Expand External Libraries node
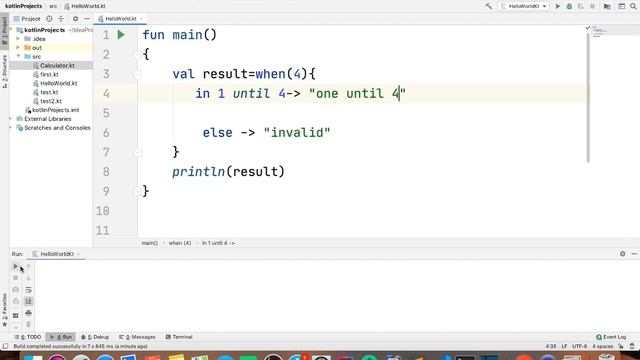 click(11, 119)
